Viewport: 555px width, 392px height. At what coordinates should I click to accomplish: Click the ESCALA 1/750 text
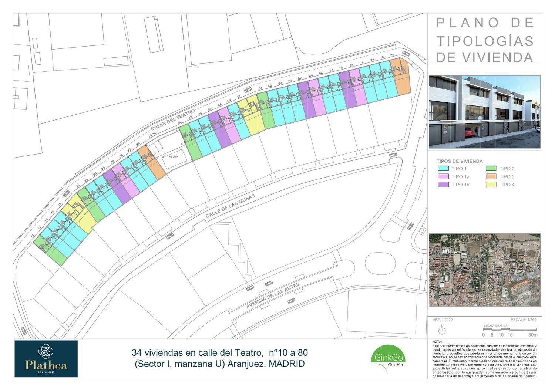coord(523,320)
